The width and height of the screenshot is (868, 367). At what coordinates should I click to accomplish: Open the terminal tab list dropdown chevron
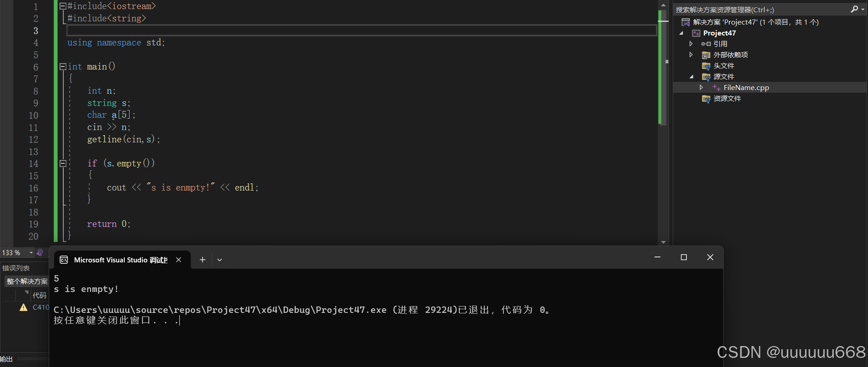click(x=219, y=260)
